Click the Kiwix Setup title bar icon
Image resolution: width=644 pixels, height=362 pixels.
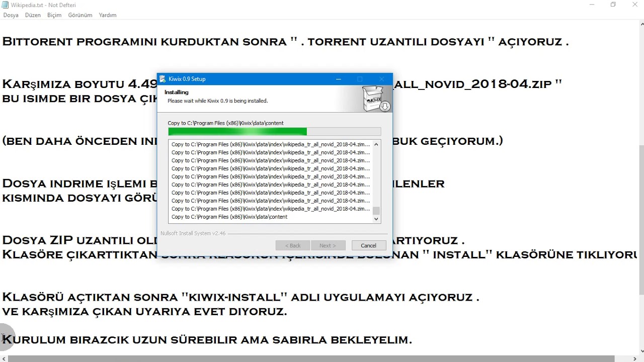click(x=163, y=79)
